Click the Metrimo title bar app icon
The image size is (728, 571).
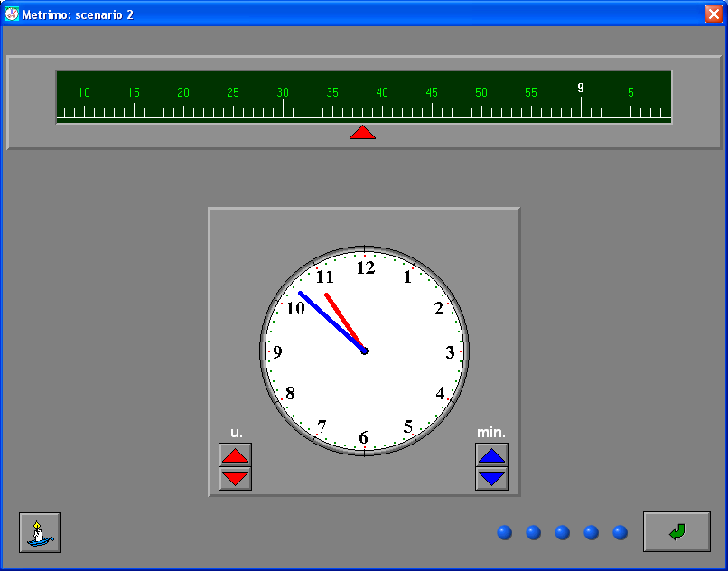point(12,14)
